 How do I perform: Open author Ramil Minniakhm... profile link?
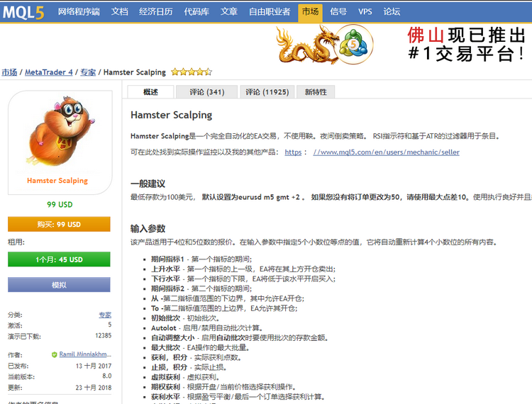tap(85, 354)
